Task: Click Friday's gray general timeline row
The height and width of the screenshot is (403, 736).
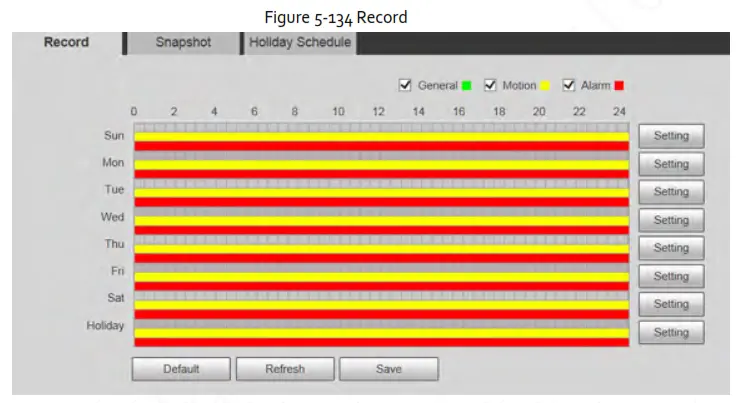Action: pos(382,268)
